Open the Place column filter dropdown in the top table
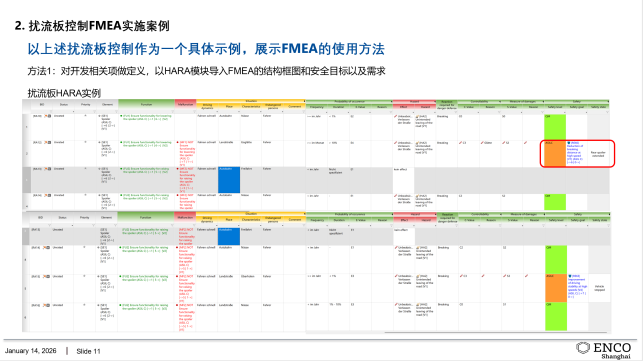This screenshot has width=643, height=361. (x=238, y=112)
